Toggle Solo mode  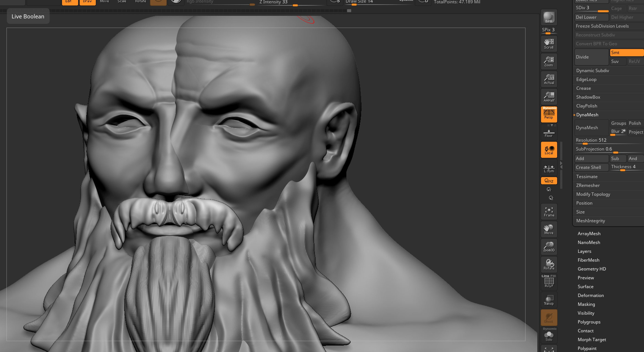pos(549,335)
